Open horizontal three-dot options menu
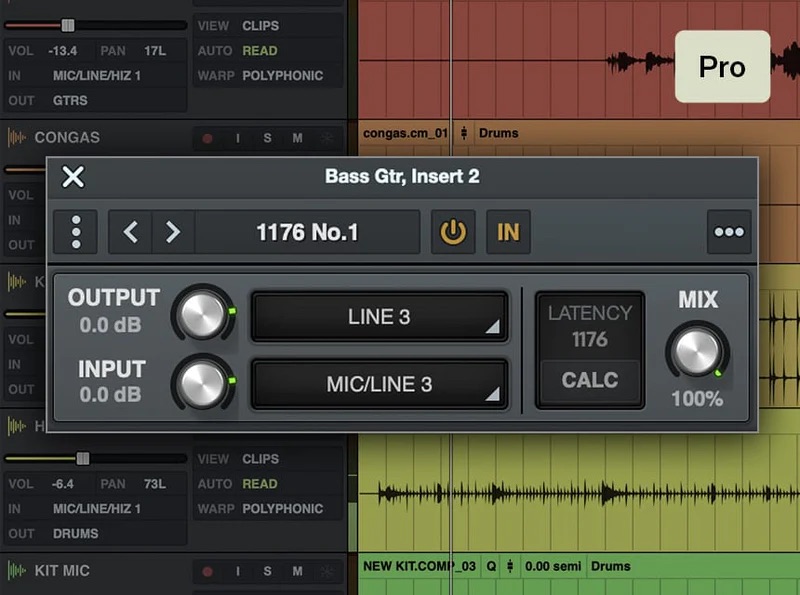The image size is (800, 595). pyautogui.click(x=729, y=232)
